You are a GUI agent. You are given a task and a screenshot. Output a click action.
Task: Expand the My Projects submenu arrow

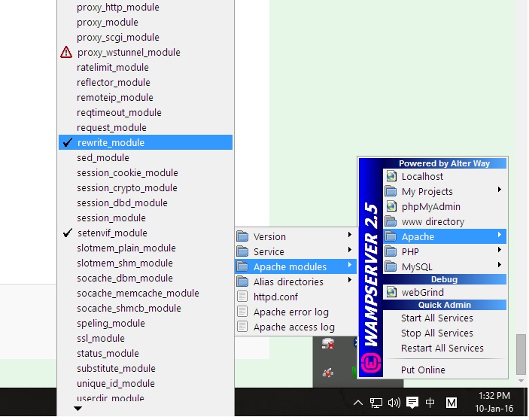coord(500,190)
